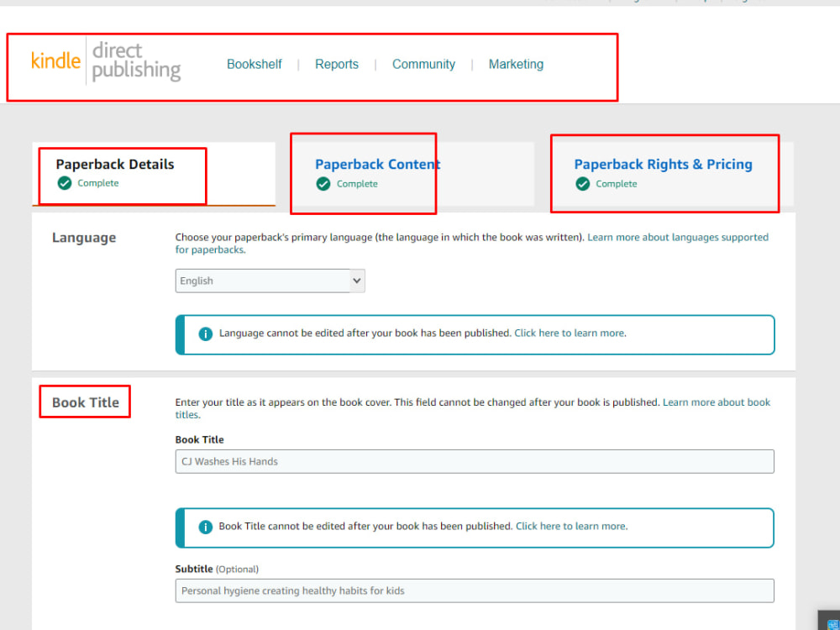
Task: Open the Marketing menu item
Action: pyautogui.click(x=516, y=65)
